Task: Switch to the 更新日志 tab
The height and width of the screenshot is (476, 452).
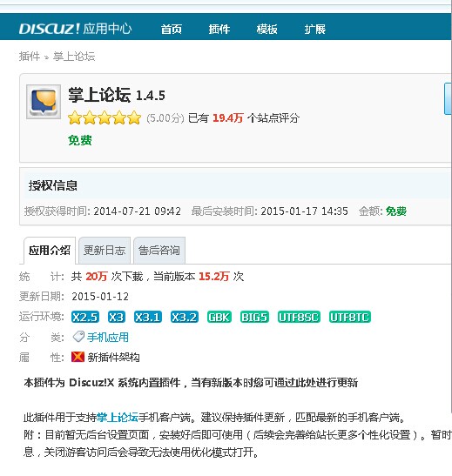Action: (105, 251)
